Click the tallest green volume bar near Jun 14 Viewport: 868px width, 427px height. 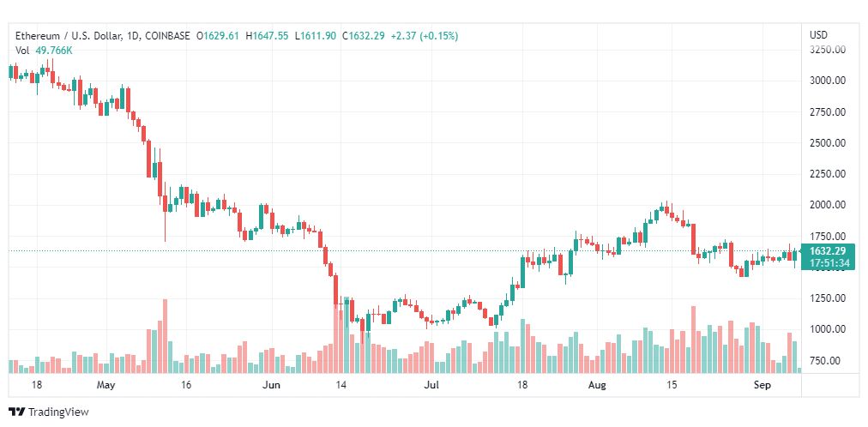(x=347, y=335)
